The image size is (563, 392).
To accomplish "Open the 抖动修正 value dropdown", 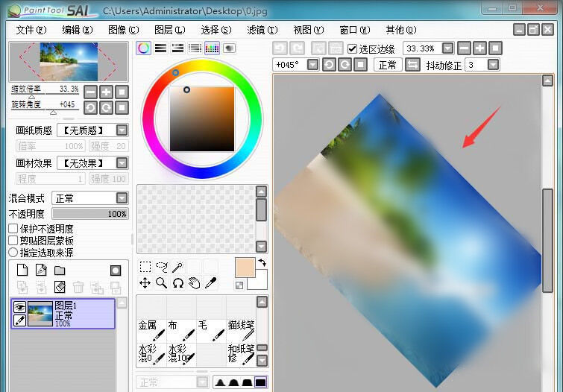I will tap(494, 65).
